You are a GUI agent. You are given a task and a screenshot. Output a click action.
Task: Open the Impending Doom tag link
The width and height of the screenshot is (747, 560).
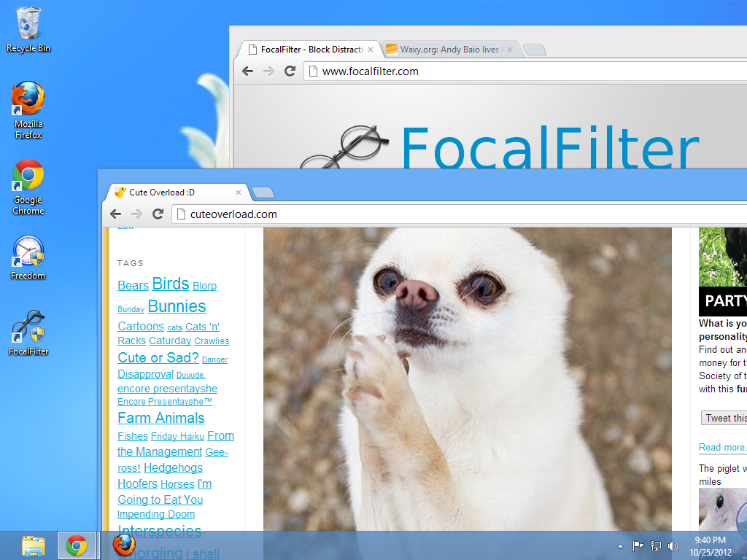[x=156, y=514]
